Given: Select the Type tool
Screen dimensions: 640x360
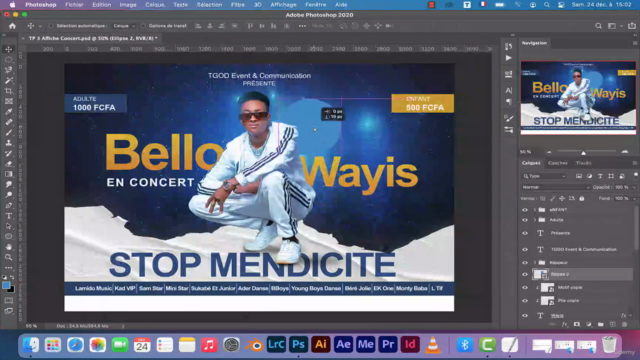Looking at the screenshot, I should point(9,216).
